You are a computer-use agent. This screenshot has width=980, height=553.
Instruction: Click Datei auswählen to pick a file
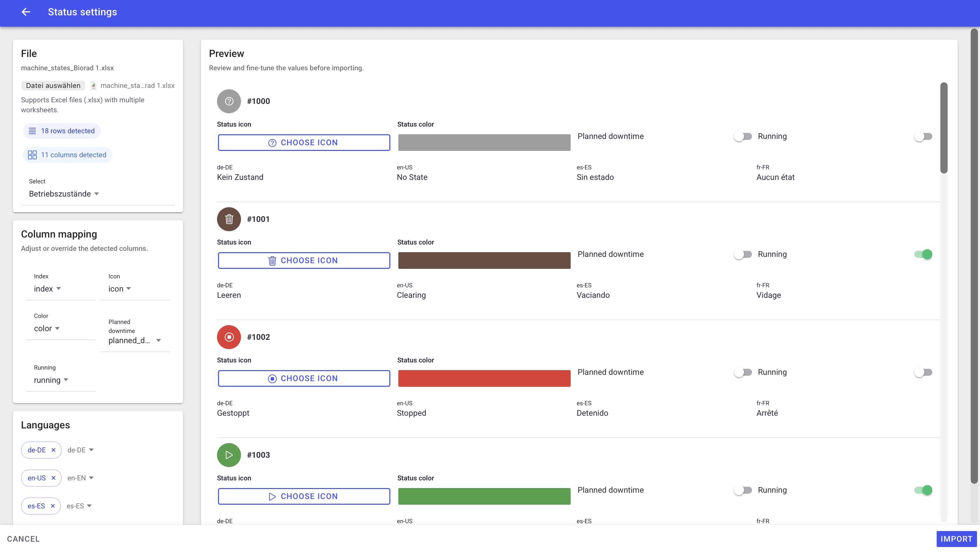(x=53, y=86)
